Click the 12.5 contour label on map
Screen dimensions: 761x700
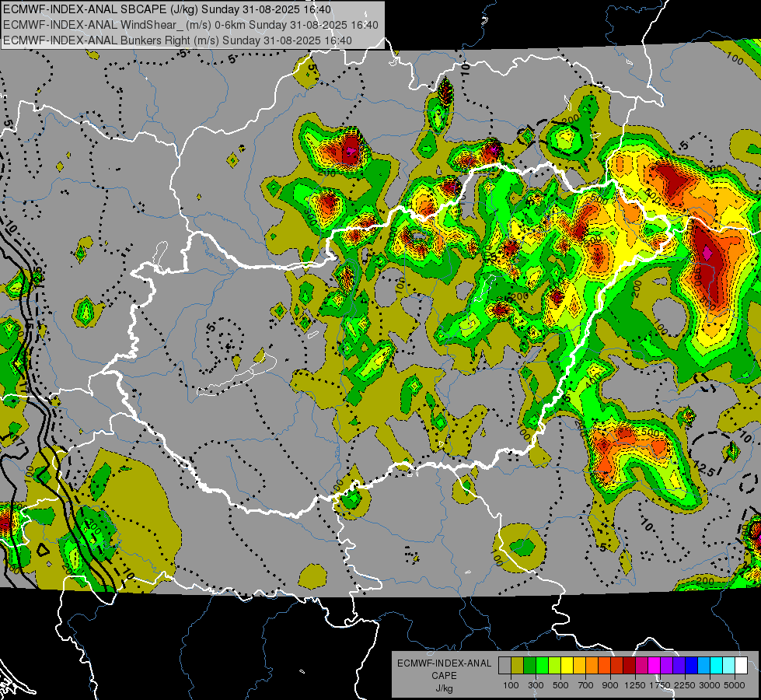tap(703, 469)
